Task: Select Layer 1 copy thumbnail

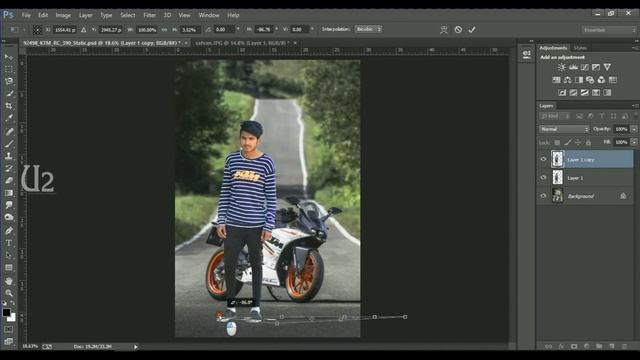Action: click(558, 159)
